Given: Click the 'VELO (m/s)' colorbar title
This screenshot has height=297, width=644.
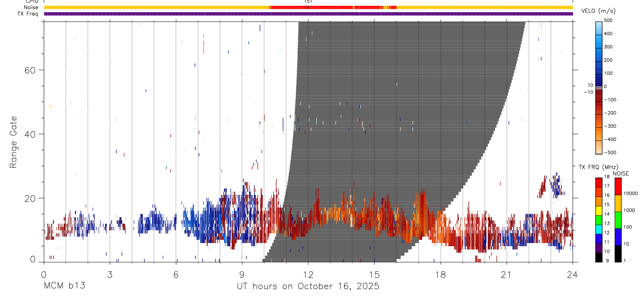Looking at the screenshot, I should click(x=599, y=11).
